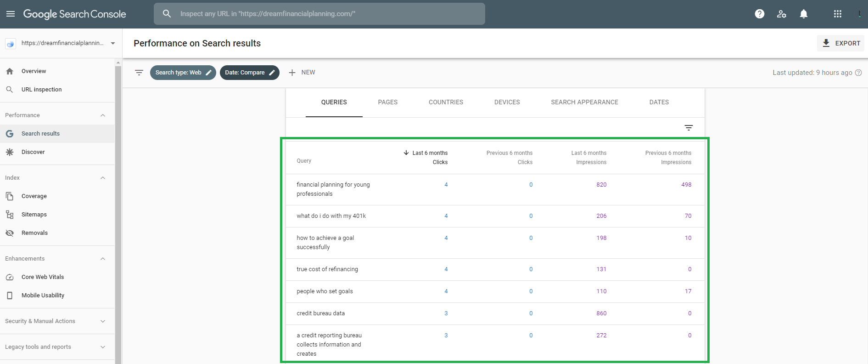
Task: Click the filter icon beside Search type
Action: click(x=139, y=73)
